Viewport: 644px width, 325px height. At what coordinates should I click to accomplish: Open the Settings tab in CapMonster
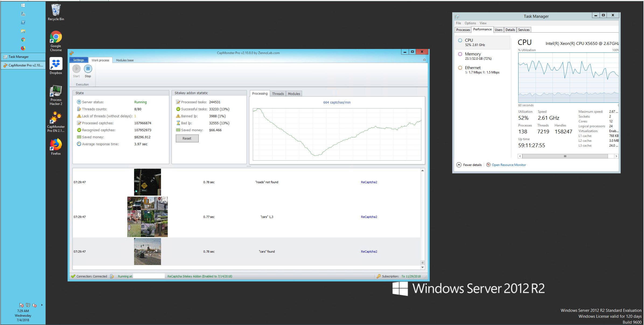pyautogui.click(x=79, y=60)
